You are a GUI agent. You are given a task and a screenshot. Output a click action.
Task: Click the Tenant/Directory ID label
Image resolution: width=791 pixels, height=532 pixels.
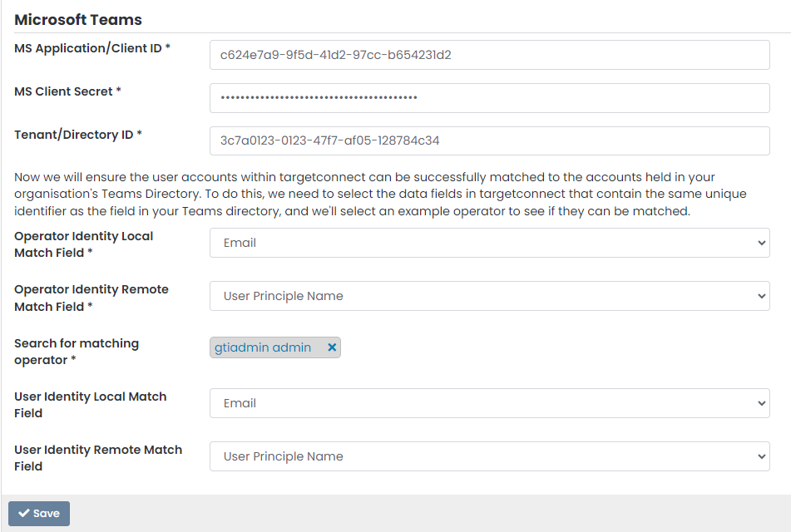click(x=78, y=135)
